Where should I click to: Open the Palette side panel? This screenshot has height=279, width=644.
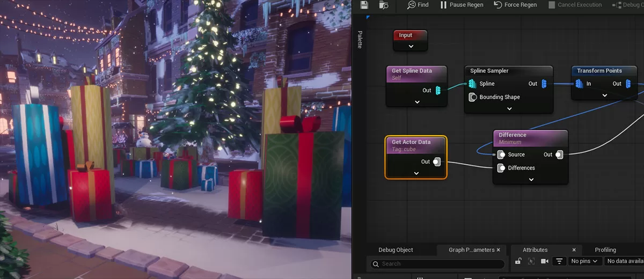[360, 39]
